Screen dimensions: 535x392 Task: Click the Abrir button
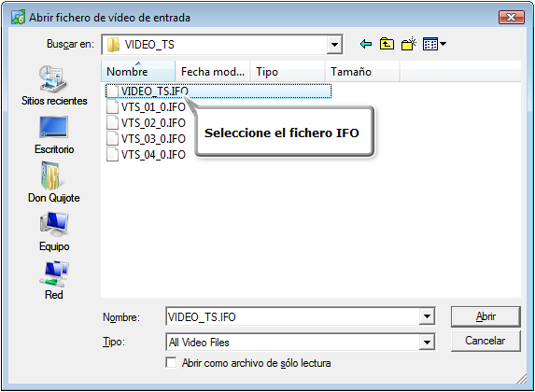pos(486,316)
